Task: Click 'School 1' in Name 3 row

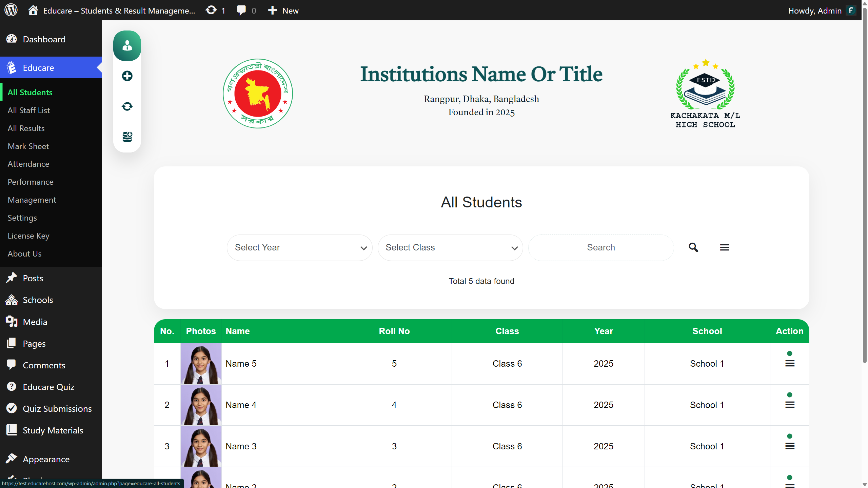Action: 707,446
